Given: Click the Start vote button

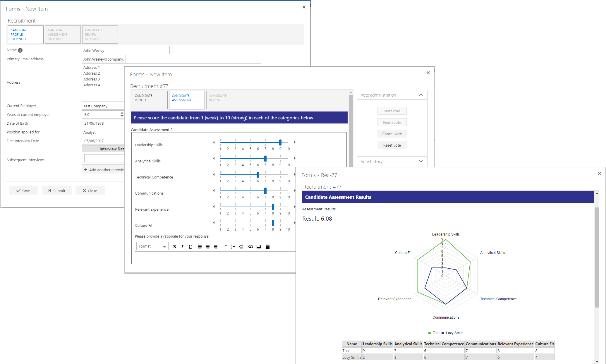Looking at the screenshot, I should [x=392, y=111].
